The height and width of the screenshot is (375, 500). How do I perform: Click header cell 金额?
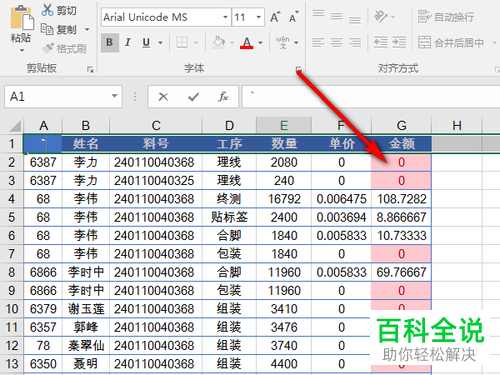(x=401, y=144)
